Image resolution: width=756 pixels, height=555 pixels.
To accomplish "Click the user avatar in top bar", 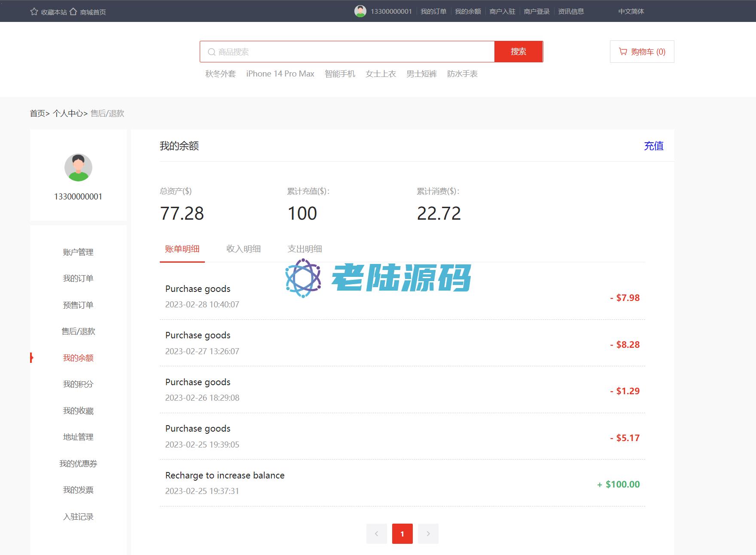I will (360, 11).
